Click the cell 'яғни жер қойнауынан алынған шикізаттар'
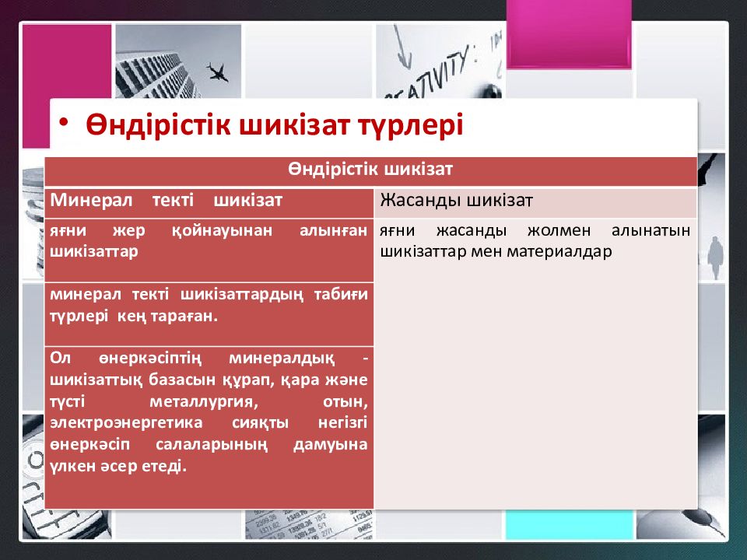This screenshot has height=560, width=747. coord(209,250)
